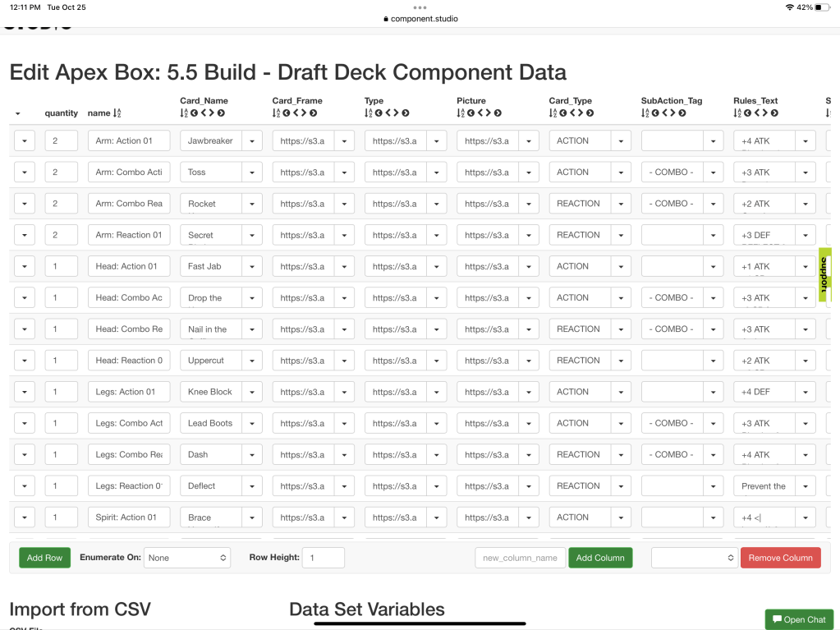Click the circled right arrow under Card_Type
This screenshot has width=840, height=630.
590,113
